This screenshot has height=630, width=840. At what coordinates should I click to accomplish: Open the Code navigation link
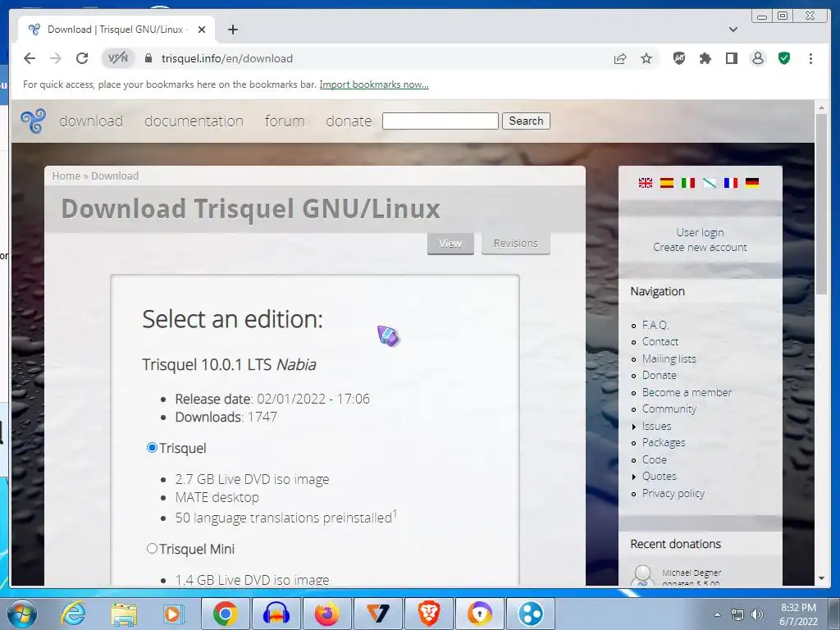(655, 459)
